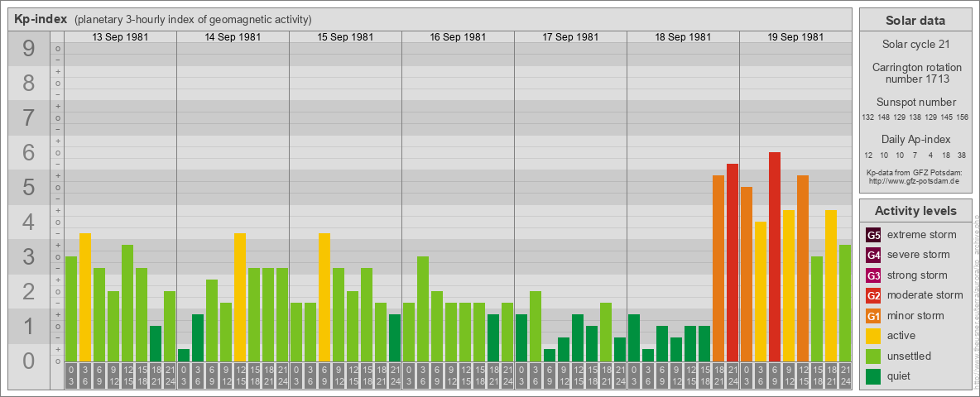Click the yellow bar for 13 Sep 3-6
Image resolution: width=980 pixels, height=397 pixels.
pyautogui.click(x=85, y=296)
